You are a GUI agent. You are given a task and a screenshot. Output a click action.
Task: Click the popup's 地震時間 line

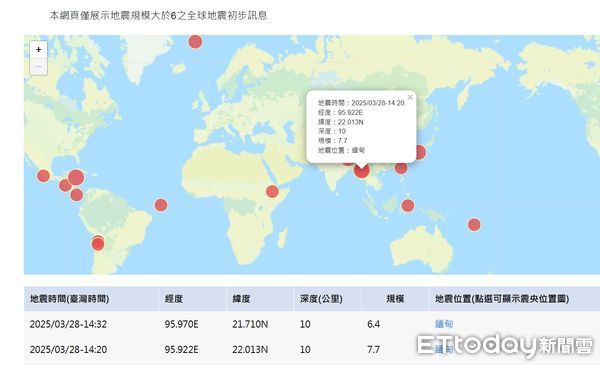[x=361, y=103]
